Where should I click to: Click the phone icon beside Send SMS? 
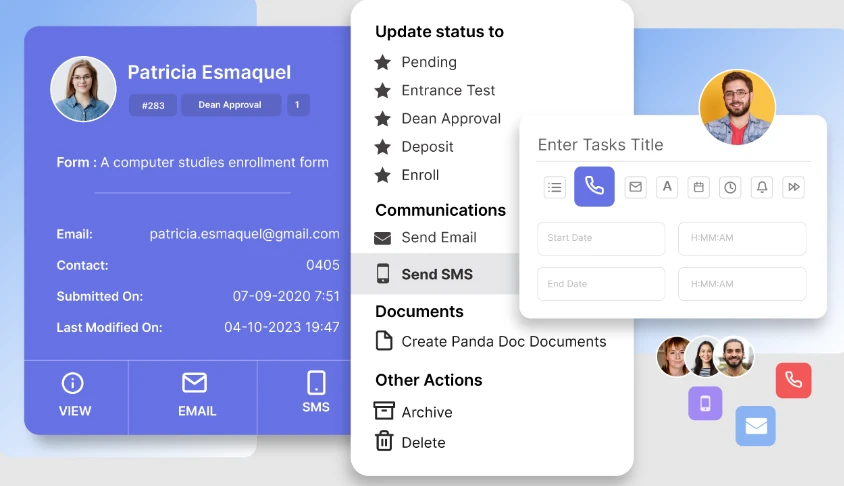(383, 273)
